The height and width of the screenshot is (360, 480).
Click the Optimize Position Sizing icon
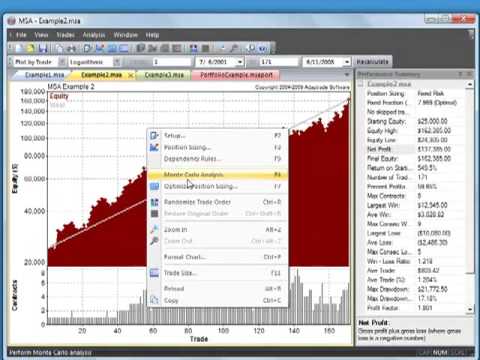(154, 186)
